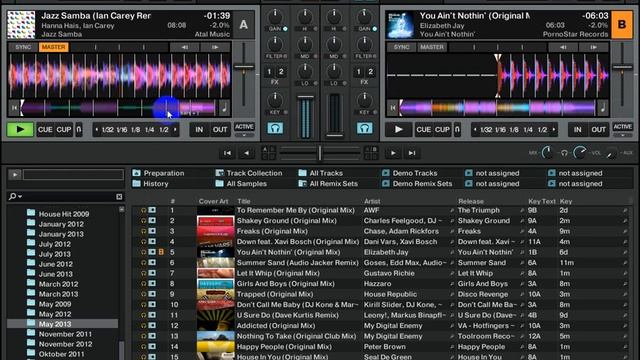Open the All Tracks favorite
640x360 pixels.
[x=321, y=173]
